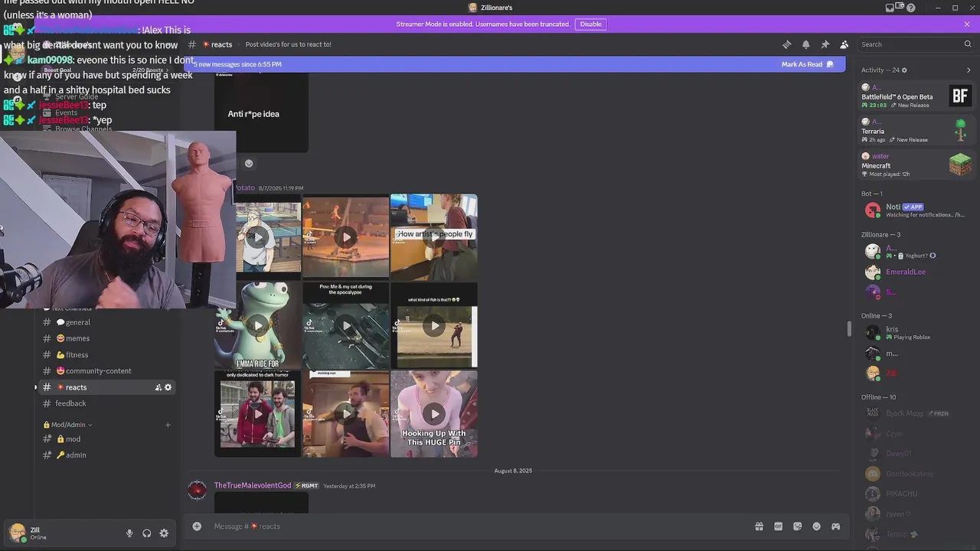This screenshot has height=551, width=980.
Task: Select offline member PIKACHU
Action: click(916, 494)
